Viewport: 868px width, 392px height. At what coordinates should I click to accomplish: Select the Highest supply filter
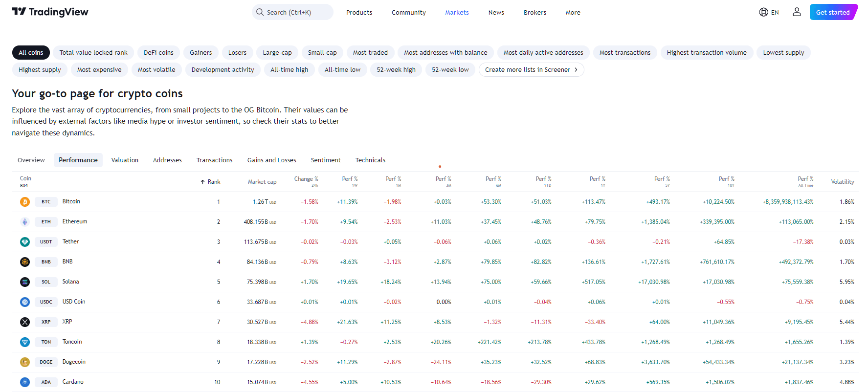40,70
